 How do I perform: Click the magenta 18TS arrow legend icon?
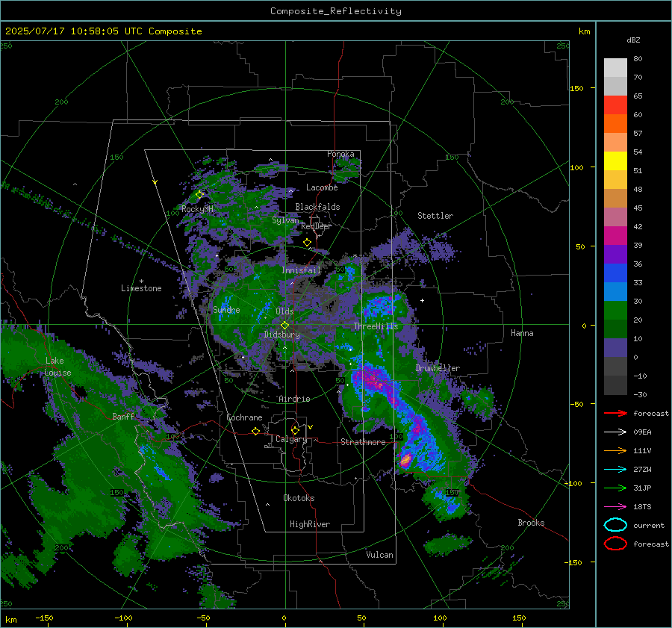615,507
